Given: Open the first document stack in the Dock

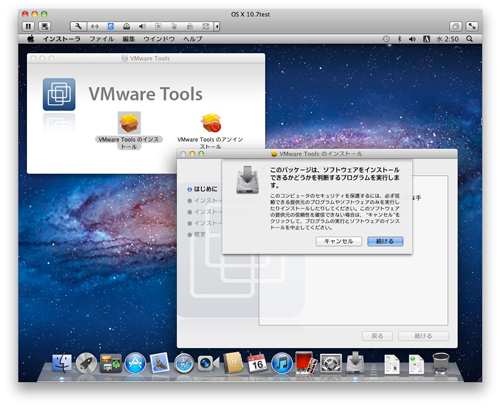Looking at the screenshot, I should pos(392,364).
